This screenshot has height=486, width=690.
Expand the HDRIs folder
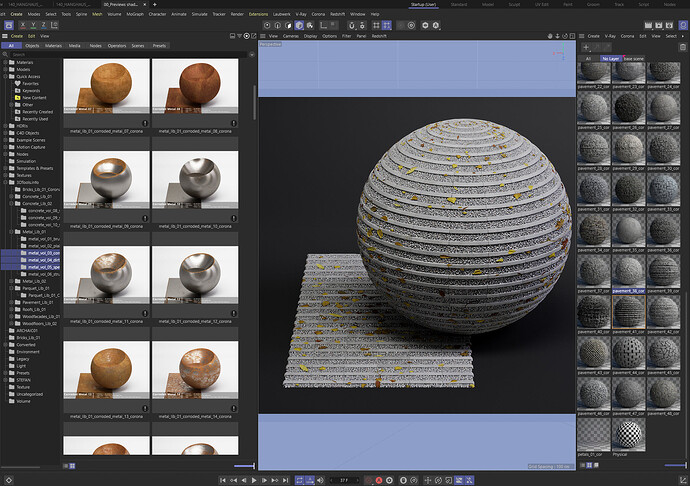(x=5, y=126)
